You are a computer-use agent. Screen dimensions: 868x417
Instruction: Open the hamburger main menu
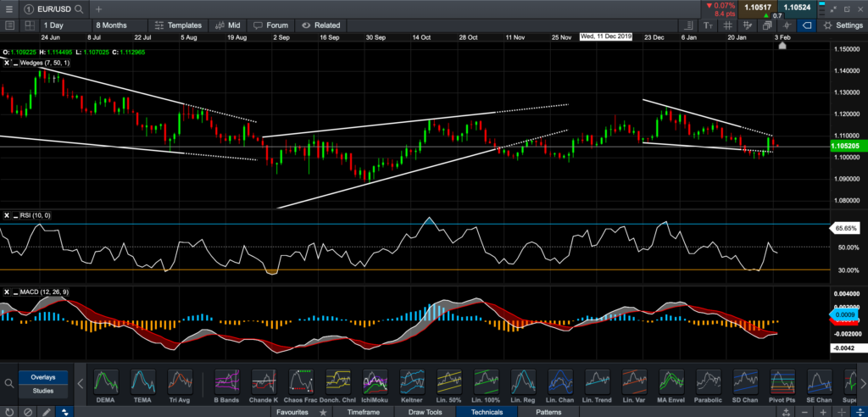click(8, 8)
